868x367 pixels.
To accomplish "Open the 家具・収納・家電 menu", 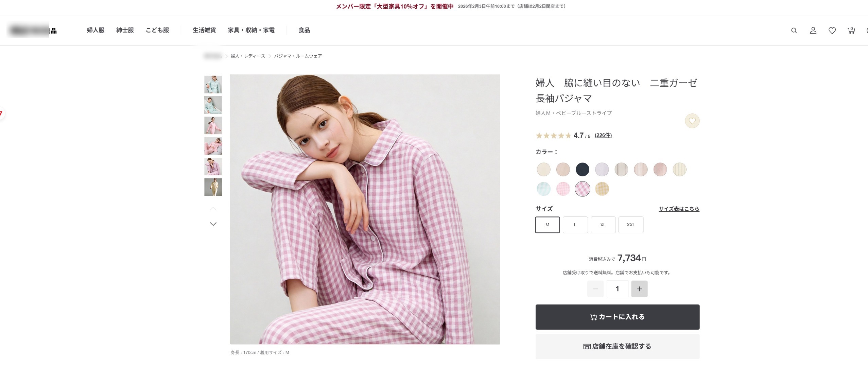I will (251, 30).
